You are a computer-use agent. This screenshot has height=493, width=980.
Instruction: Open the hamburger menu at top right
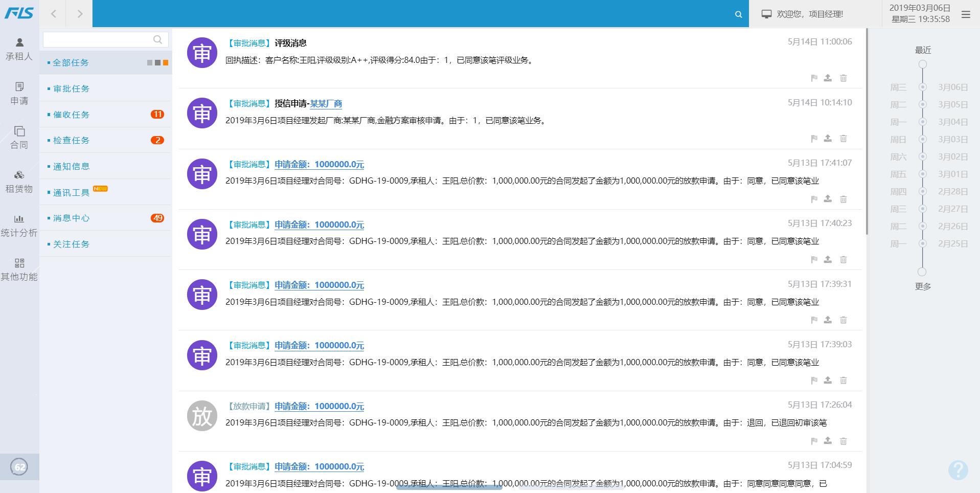pyautogui.click(x=966, y=14)
